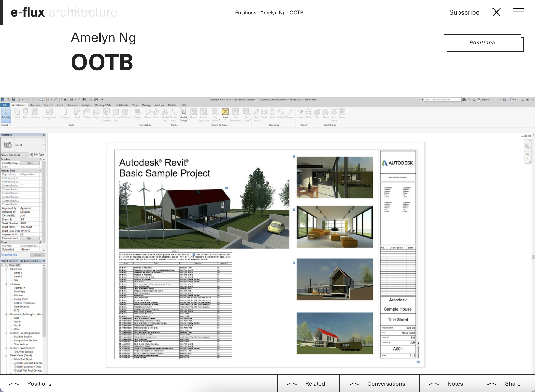This screenshot has width=535, height=392.
Task: Click Edit button for Visibility/Graphics
Action: click(30, 163)
